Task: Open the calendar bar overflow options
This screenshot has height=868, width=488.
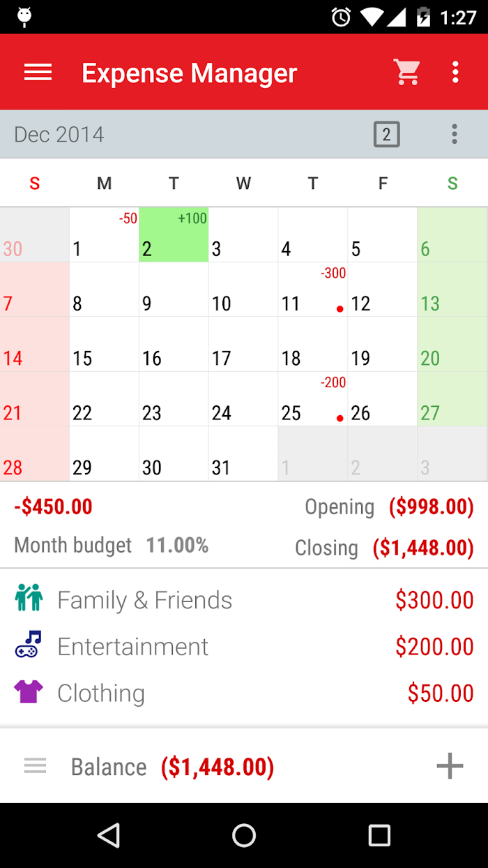Action: (455, 134)
